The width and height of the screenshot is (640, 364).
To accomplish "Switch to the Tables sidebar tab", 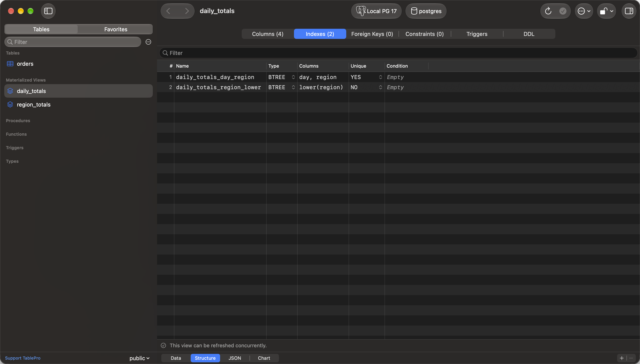I will 41,29.
